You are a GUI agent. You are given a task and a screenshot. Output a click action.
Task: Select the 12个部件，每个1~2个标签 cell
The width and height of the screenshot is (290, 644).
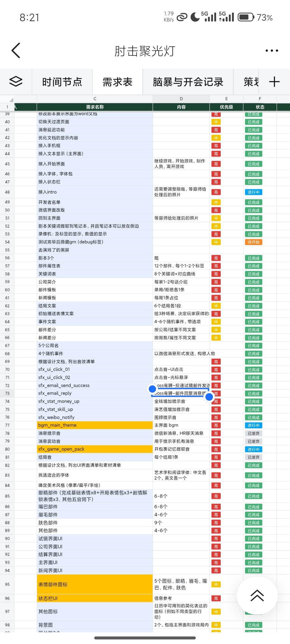(181, 266)
